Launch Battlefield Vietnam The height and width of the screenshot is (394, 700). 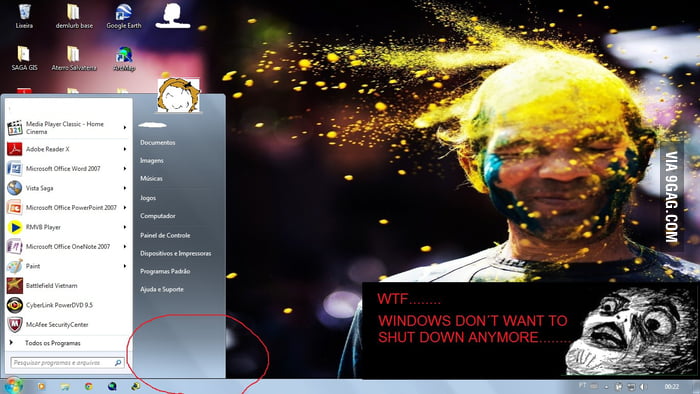[67, 286]
